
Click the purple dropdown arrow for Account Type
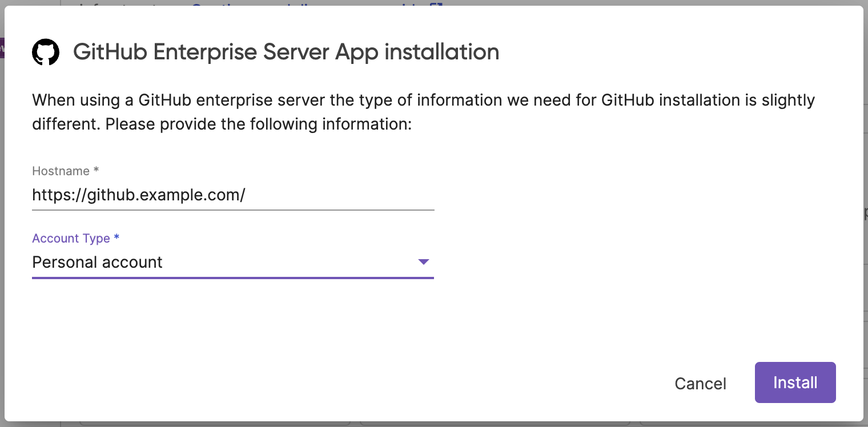pos(423,262)
